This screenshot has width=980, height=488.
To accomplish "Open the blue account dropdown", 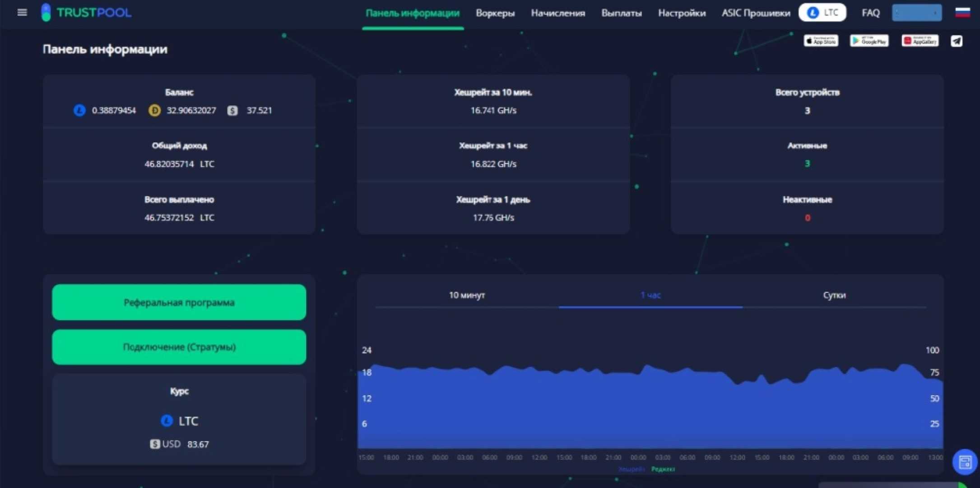I will [x=917, y=13].
